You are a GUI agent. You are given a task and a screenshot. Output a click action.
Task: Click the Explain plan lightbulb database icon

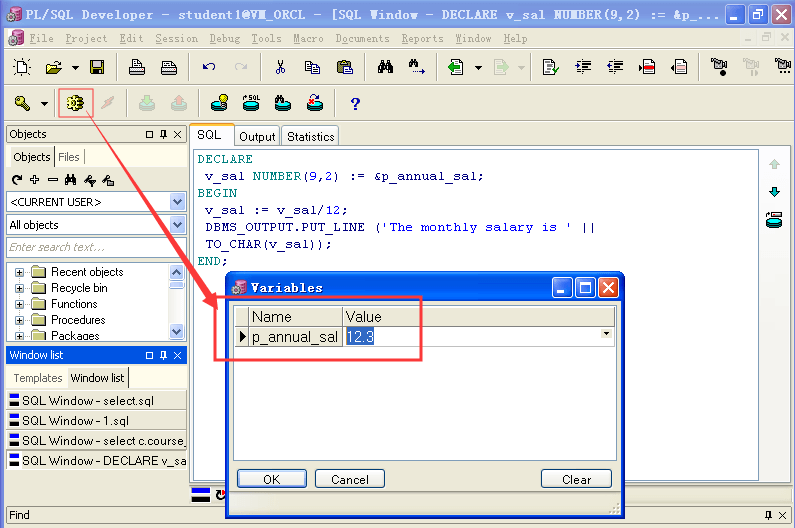(x=220, y=103)
